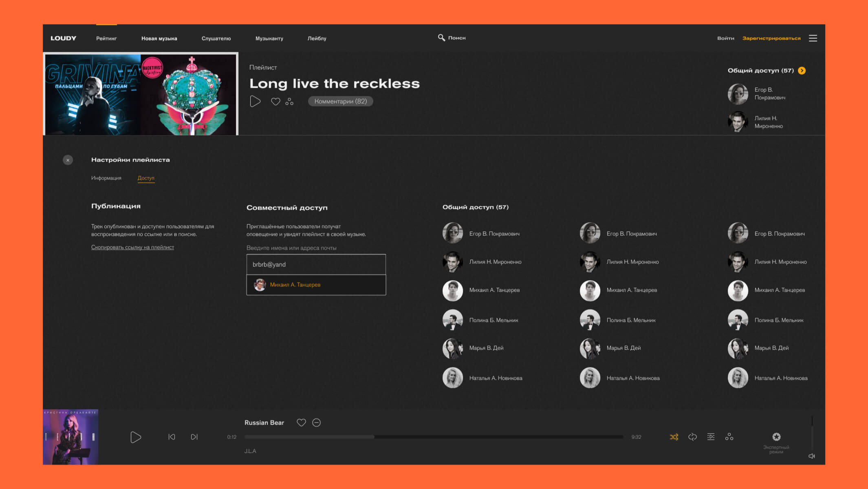Toggle repeat mode in player
The width and height of the screenshot is (868, 489).
(x=692, y=437)
